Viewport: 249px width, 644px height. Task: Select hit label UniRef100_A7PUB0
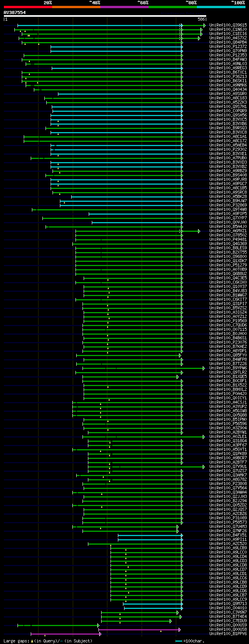228,158
